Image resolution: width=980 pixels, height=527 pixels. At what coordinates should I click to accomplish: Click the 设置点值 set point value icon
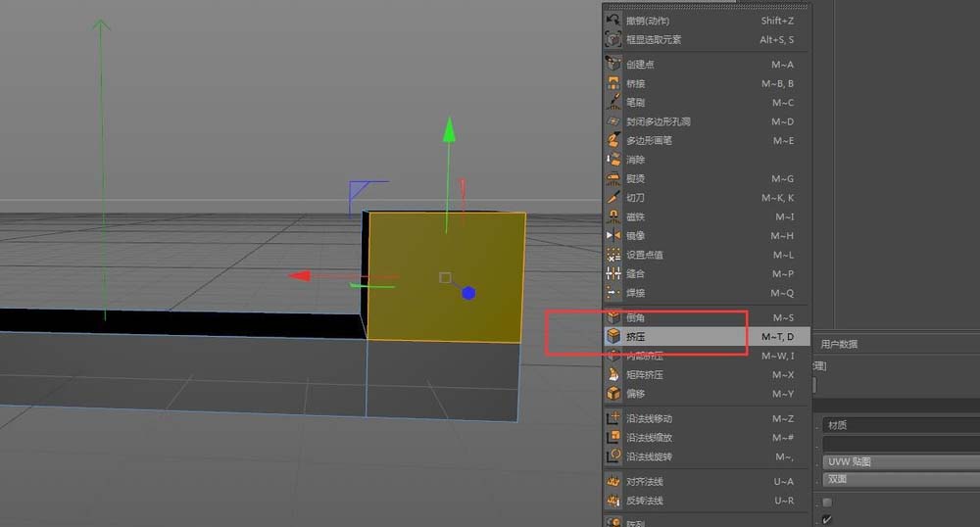tap(613, 254)
